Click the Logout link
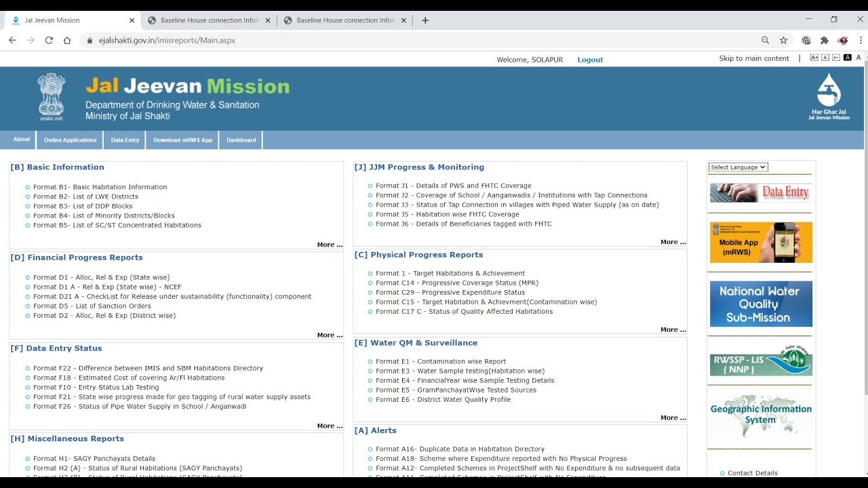Viewport: 868px width, 488px height. pos(590,60)
